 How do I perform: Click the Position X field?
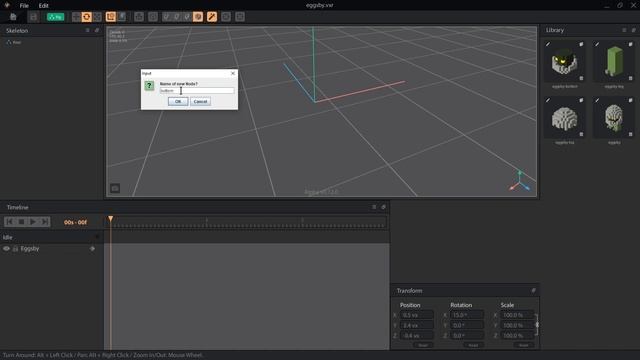pyautogui.click(x=416, y=315)
